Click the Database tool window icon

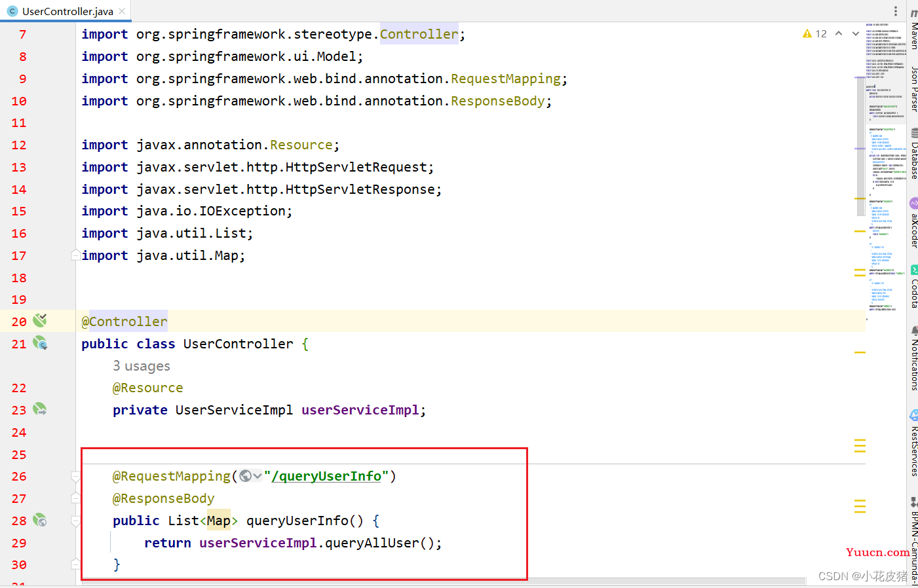(x=915, y=134)
